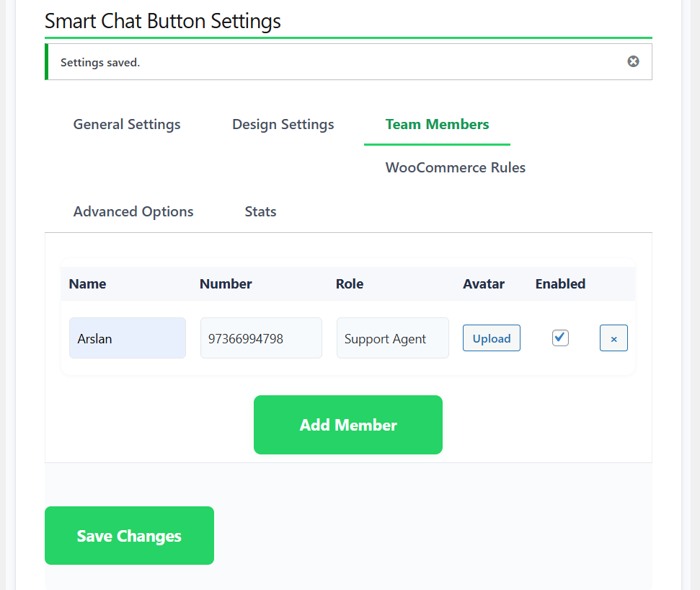Click the Smart Chat Button Settings heading
Image resolution: width=700 pixels, height=590 pixels.
coord(163,21)
